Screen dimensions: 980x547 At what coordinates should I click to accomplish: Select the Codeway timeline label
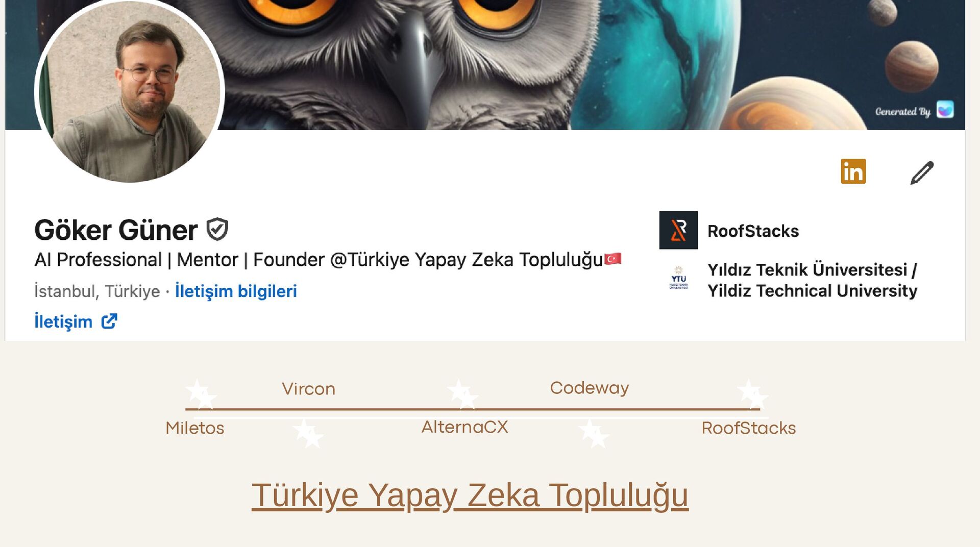pyautogui.click(x=590, y=388)
